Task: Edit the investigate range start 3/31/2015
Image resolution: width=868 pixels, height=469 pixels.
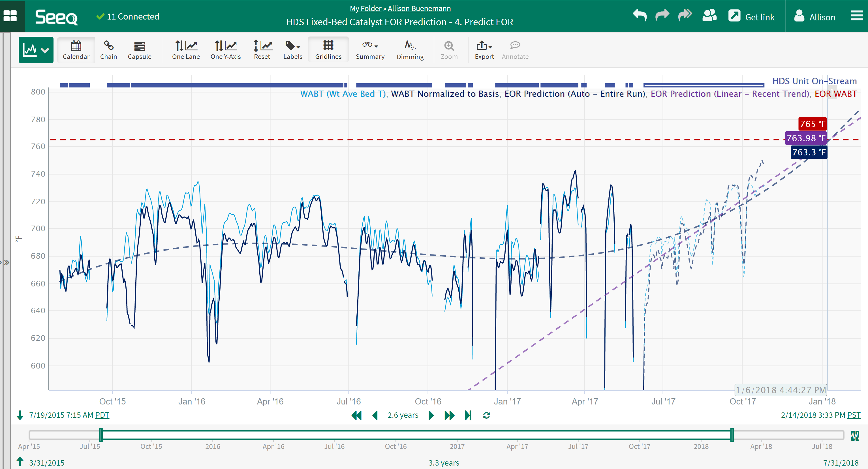Action: pos(46,463)
